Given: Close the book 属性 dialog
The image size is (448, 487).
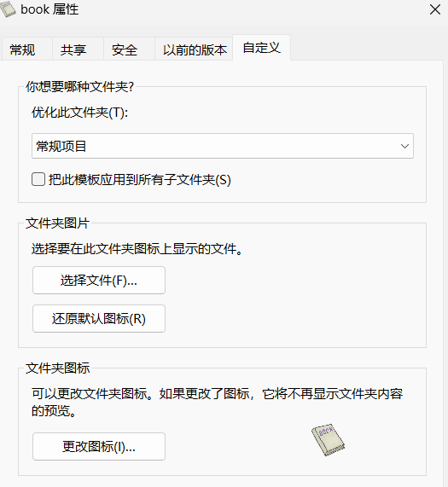Looking at the screenshot, I should tap(435, 9).
